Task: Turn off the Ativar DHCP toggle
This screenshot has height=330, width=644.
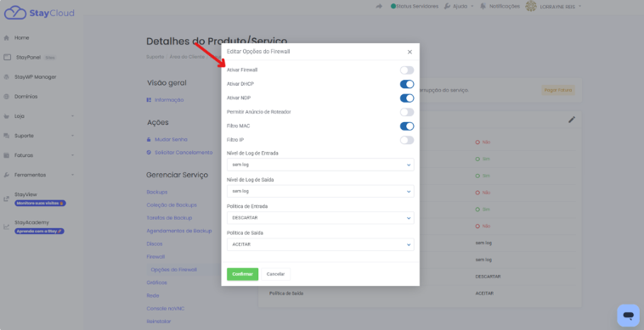Action: tap(407, 84)
